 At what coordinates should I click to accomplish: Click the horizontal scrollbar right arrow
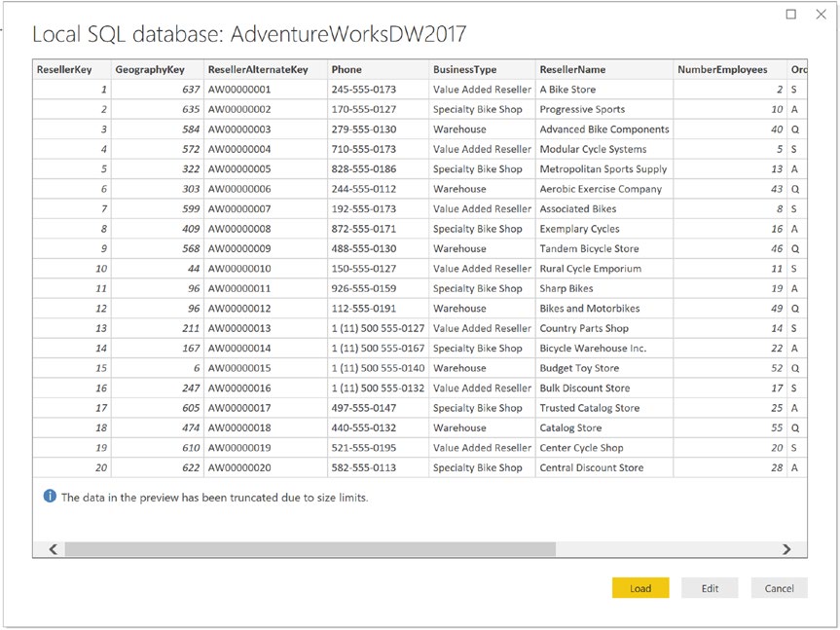[785, 549]
